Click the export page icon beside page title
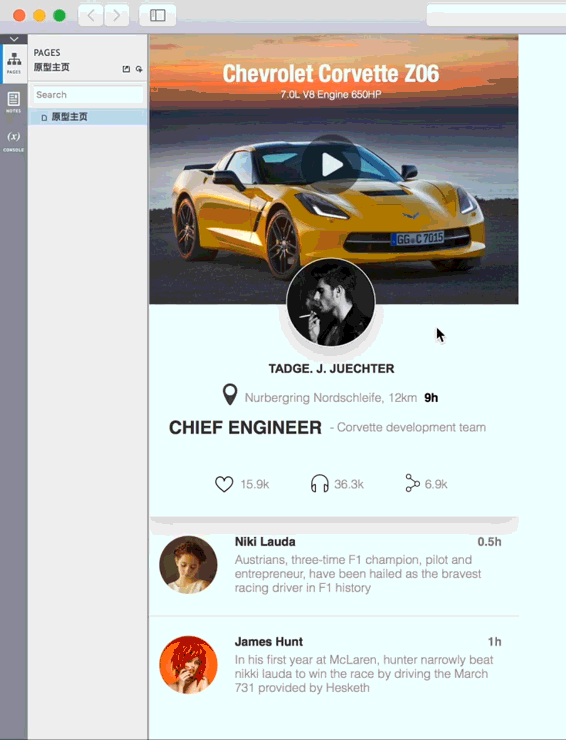Screen dimensions: 566x740 click(126, 69)
